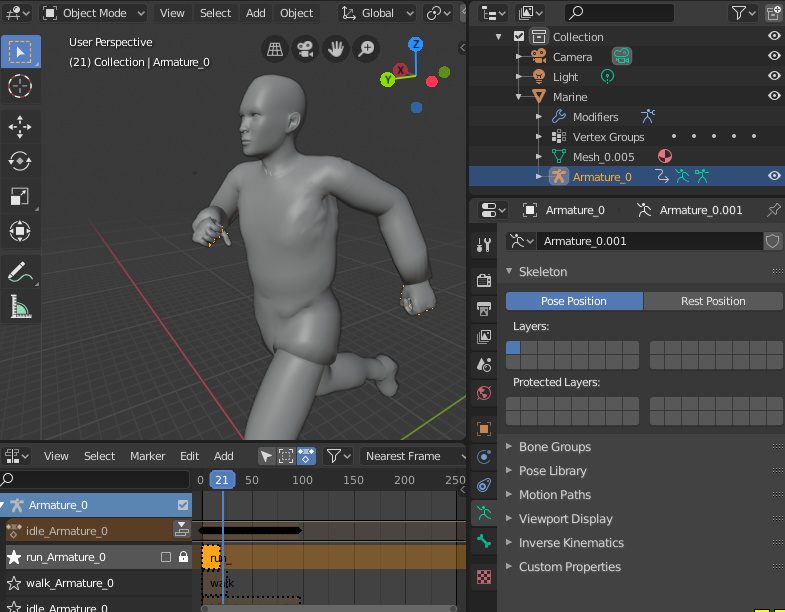This screenshot has height=612, width=785.
Task: Uncheck the Armature_0 NLA track checkbox
Action: click(x=182, y=505)
